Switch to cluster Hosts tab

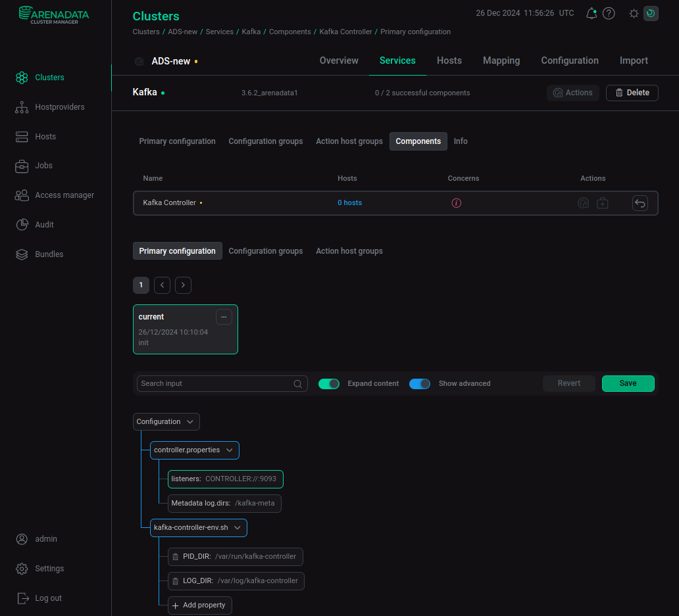(449, 60)
